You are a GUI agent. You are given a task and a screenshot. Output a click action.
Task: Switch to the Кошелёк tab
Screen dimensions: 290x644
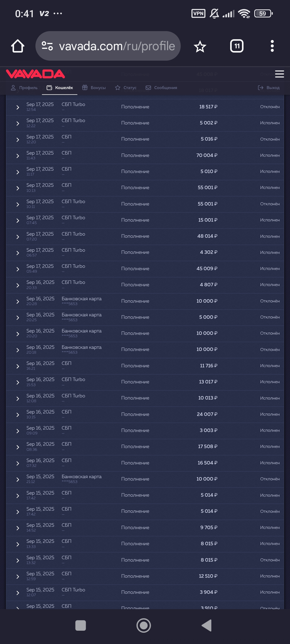pyautogui.click(x=60, y=88)
